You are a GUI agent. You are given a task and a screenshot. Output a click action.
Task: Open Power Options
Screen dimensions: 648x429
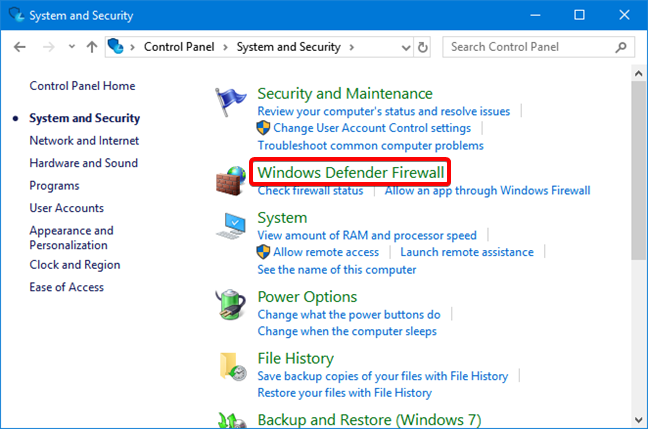click(x=307, y=297)
